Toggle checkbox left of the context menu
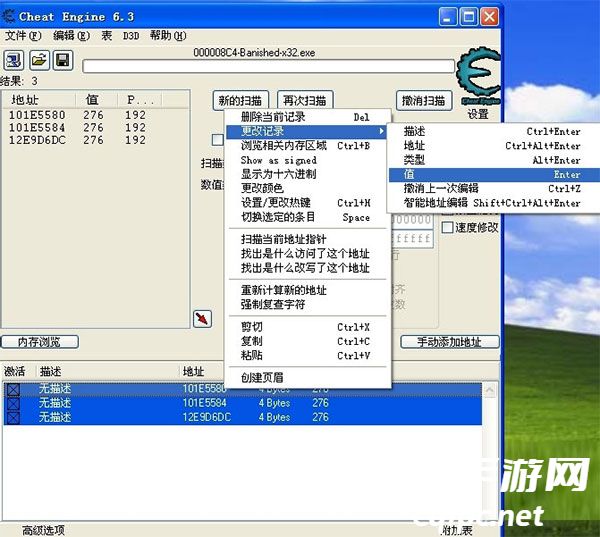The image size is (600, 537). click(217, 140)
